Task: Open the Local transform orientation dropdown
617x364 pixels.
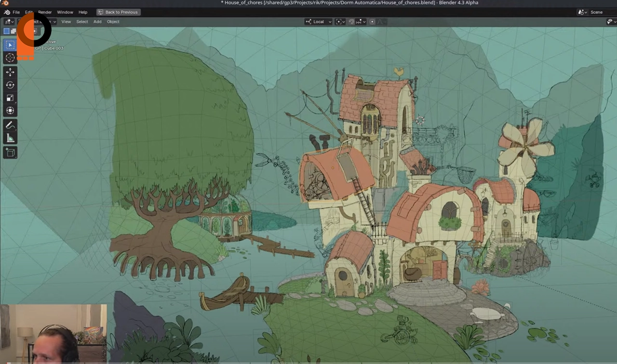Action: coord(319,22)
